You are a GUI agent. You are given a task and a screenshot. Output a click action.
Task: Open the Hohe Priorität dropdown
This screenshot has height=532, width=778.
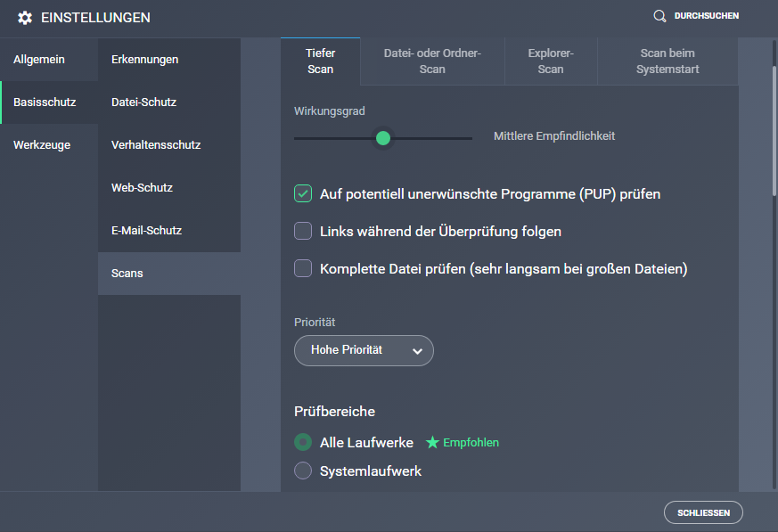(x=364, y=350)
